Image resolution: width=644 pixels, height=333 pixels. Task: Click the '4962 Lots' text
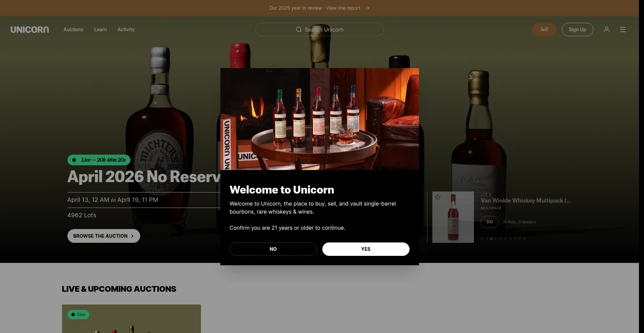pyautogui.click(x=82, y=215)
